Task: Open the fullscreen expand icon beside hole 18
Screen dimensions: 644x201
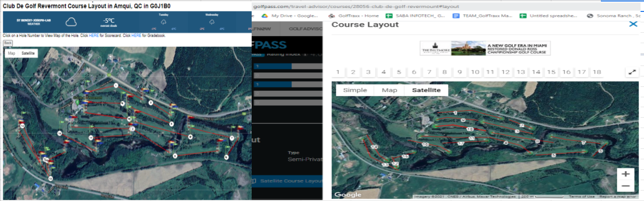Action: tap(632, 72)
